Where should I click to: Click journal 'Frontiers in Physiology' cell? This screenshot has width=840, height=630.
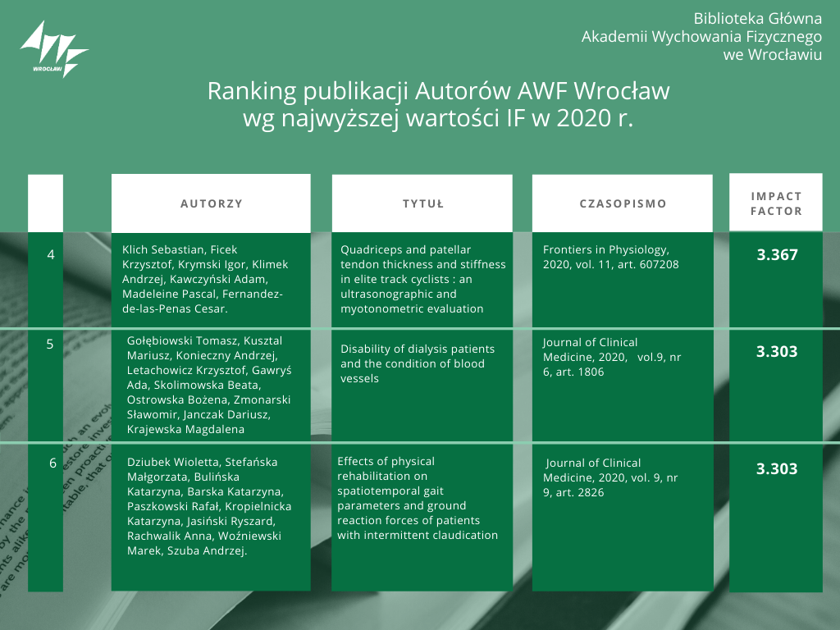(623, 280)
